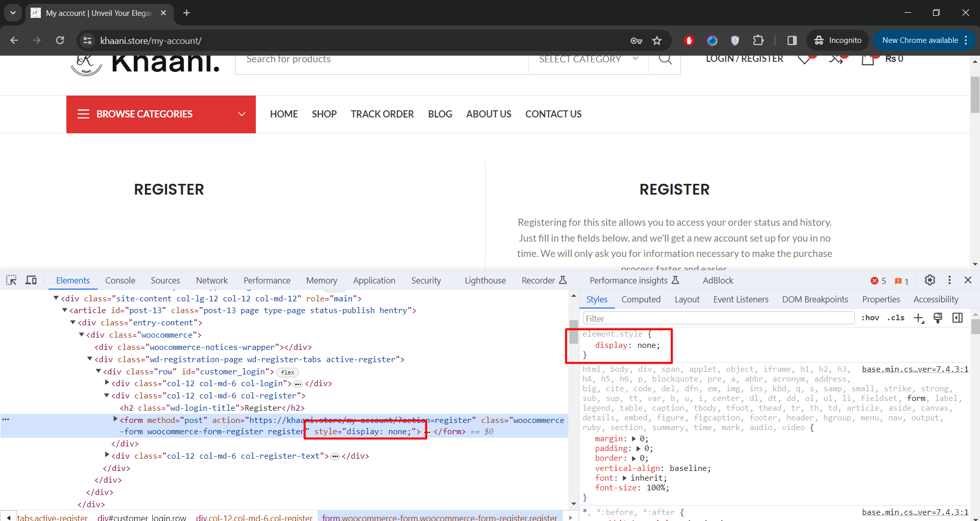Click the browser back arrow

point(14,40)
